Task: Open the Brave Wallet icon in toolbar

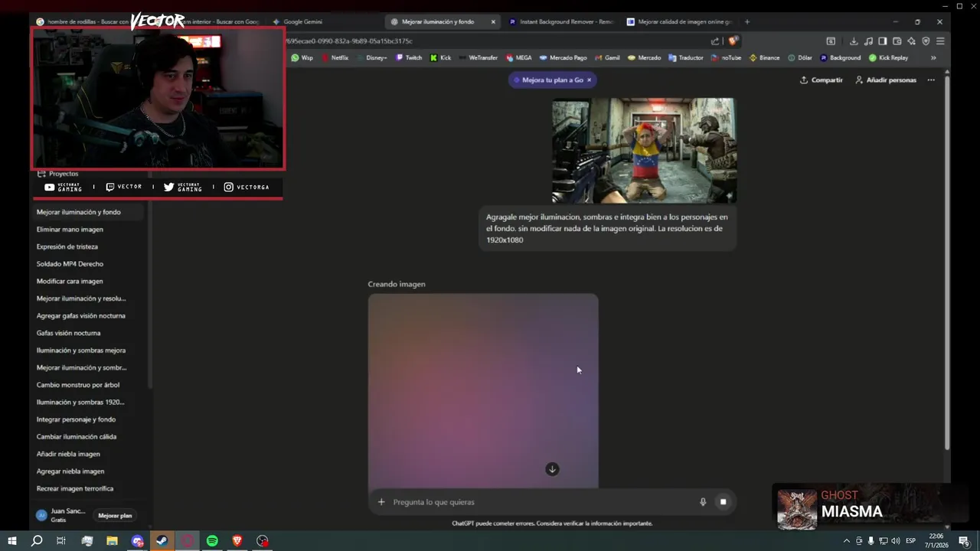Action: pyautogui.click(x=897, y=41)
